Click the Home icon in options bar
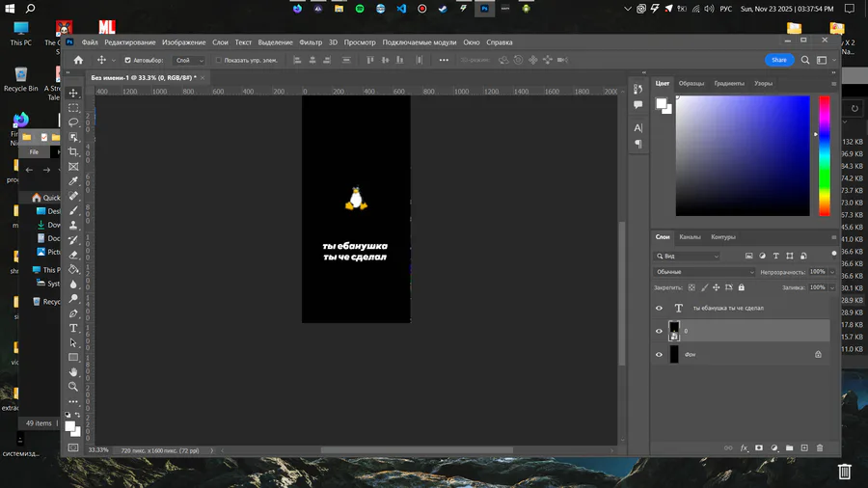This screenshot has height=488, width=868. tap(79, 60)
